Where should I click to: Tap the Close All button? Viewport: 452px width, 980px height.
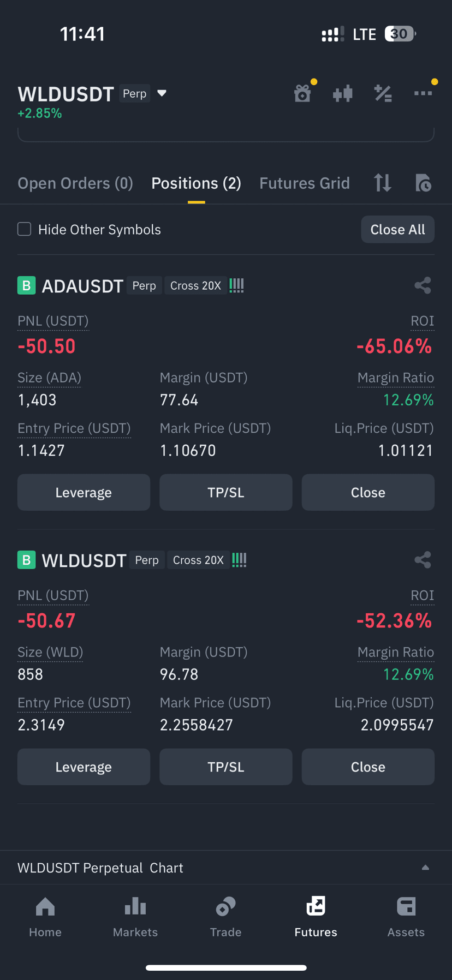[x=398, y=229]
